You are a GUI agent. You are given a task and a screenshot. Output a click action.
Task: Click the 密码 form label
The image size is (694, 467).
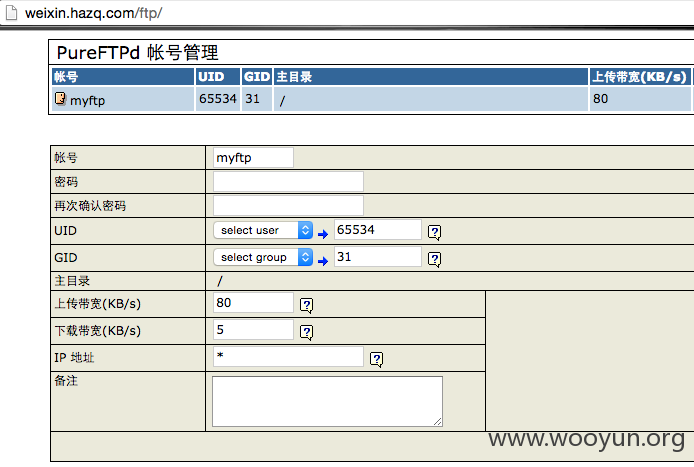pyautogui.click(x=66, y=181)
